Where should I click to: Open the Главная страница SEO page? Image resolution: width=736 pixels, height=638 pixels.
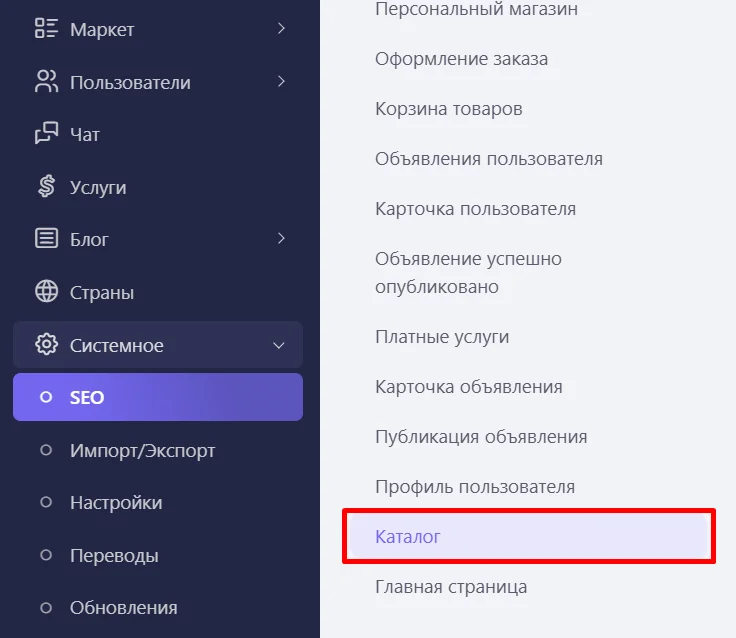pos(451,587)
